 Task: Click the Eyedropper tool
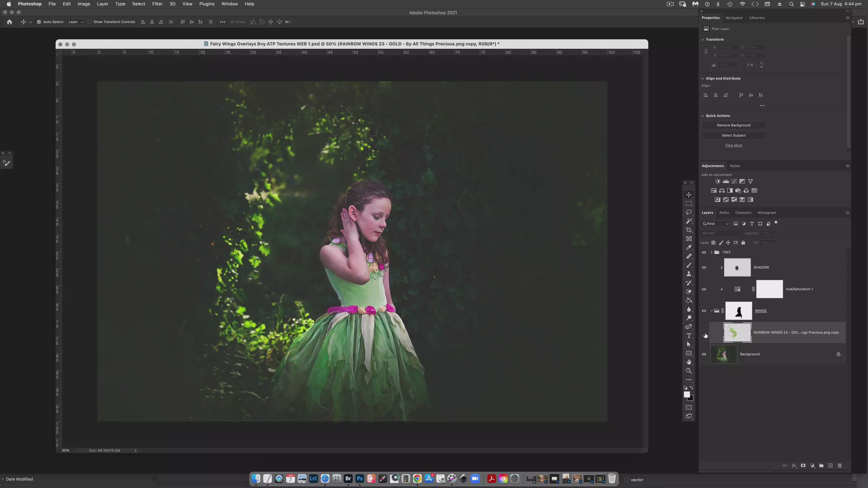689,248
